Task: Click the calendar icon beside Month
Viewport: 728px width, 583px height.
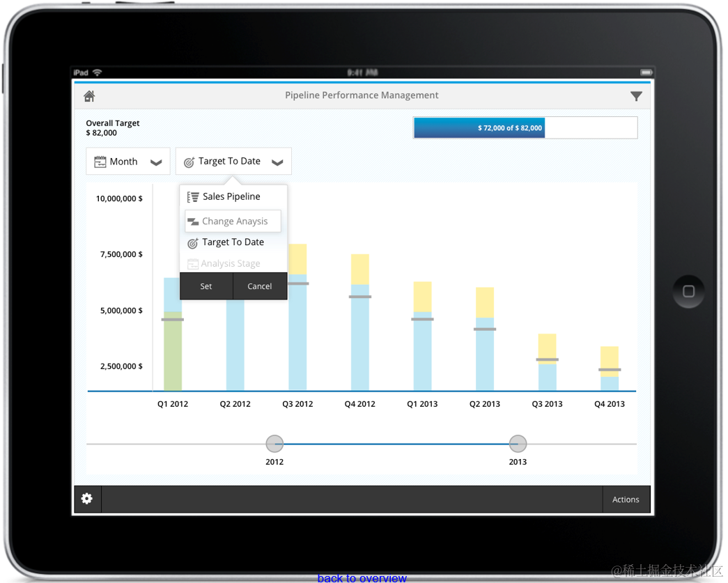Action: click(100, 162)
